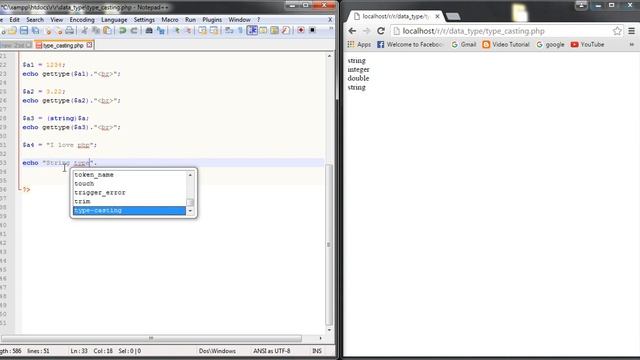Image resolution: width=640 pixels, height=360 pixels.
Task: Open the ? help menu
Action: click(x=258, y=20)
